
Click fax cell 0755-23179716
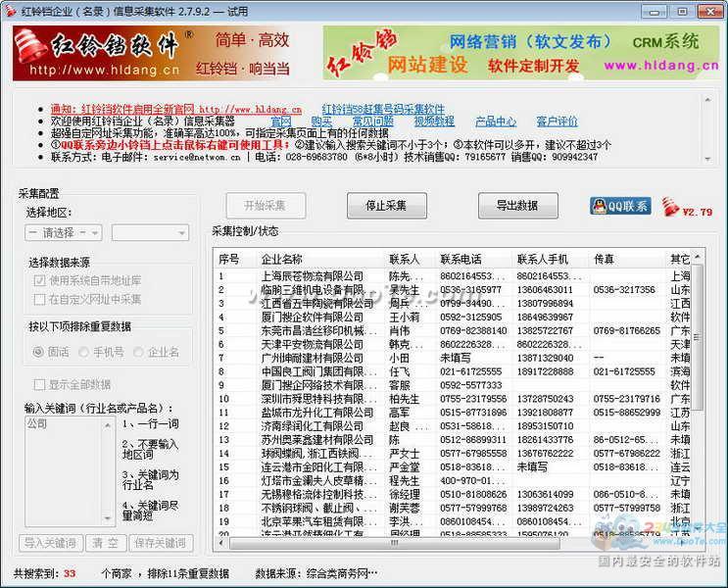pyautogui.click(x=627, y=399)
